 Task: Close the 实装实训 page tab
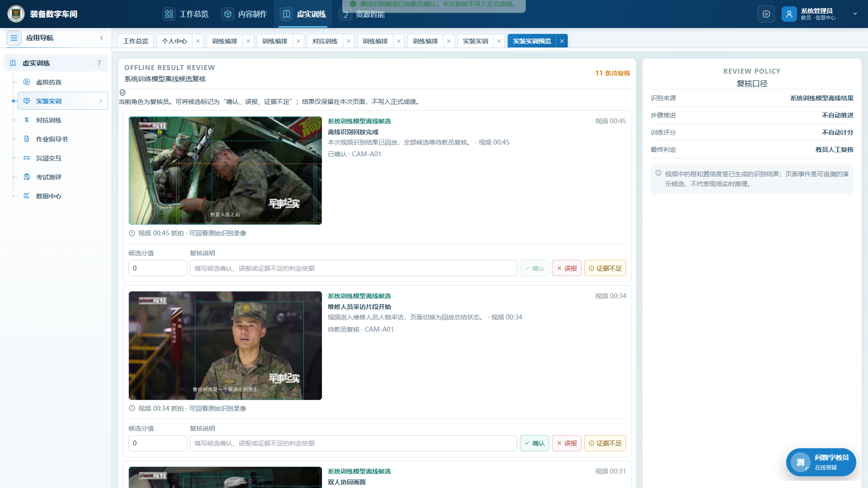point(499,41)
